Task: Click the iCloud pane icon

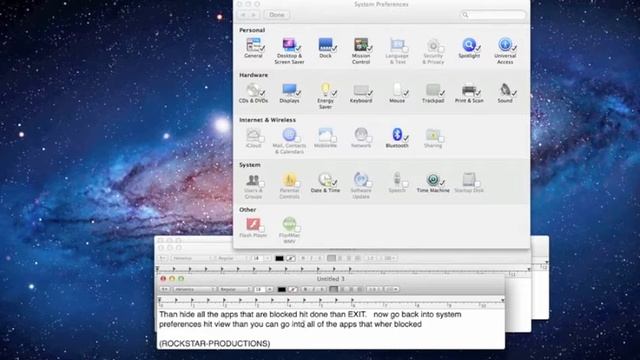Action: (253, 134)
